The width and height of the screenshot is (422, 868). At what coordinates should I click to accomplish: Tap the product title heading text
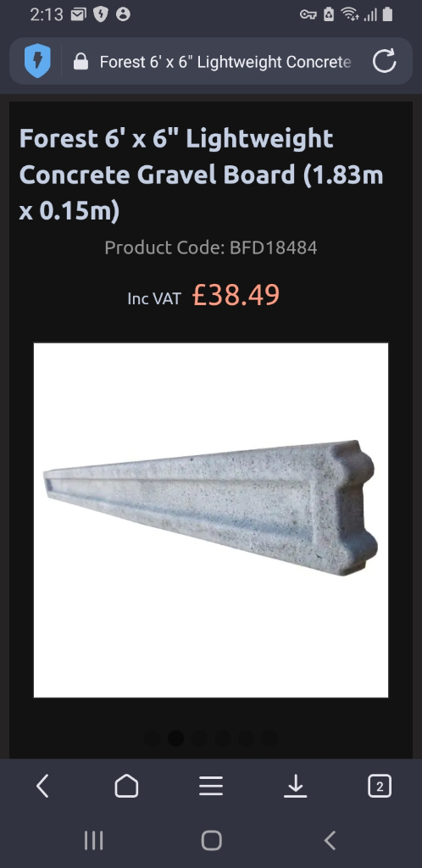point(202,175)
